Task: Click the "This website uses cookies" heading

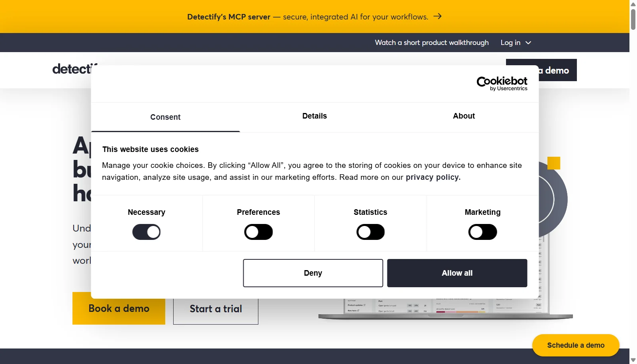Action: [x=150, y=150]
